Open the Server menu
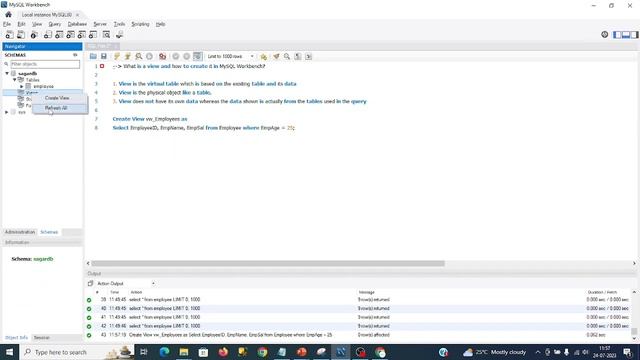This screenshot has height=360, width=640. pyautogui.click(x=100, y=24)
